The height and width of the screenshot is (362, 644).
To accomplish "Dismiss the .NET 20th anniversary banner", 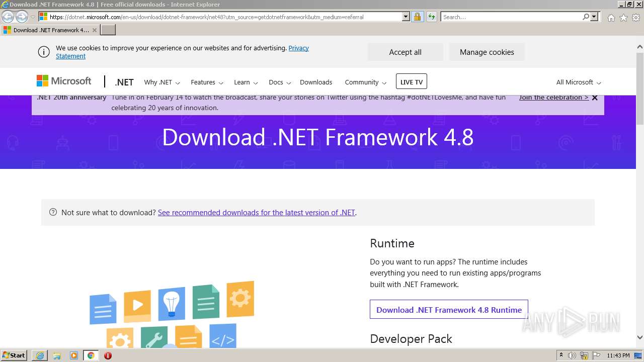I will click(595, 98).
